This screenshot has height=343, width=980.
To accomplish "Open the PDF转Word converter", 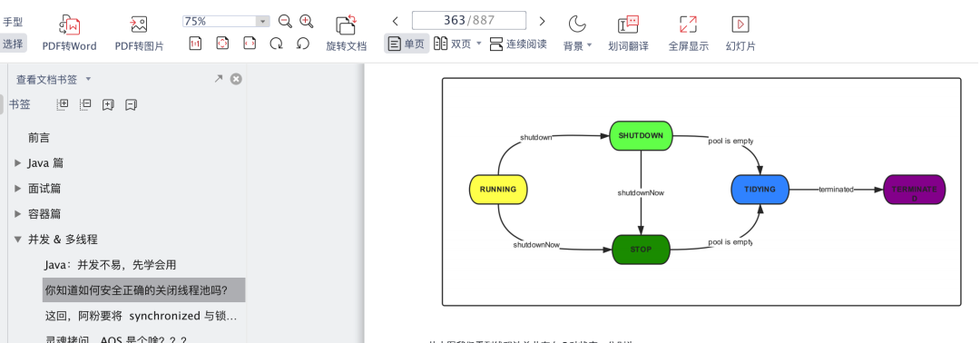I will (x=69, y=33).
